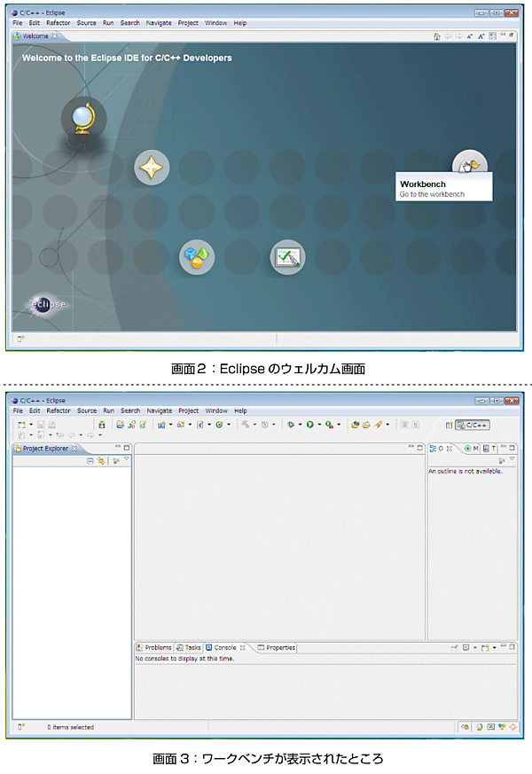The height and width of the screenshot is (774, 532).
Task: Open Navigate menu in the Welcome window
Action: (x=159, y=23)
